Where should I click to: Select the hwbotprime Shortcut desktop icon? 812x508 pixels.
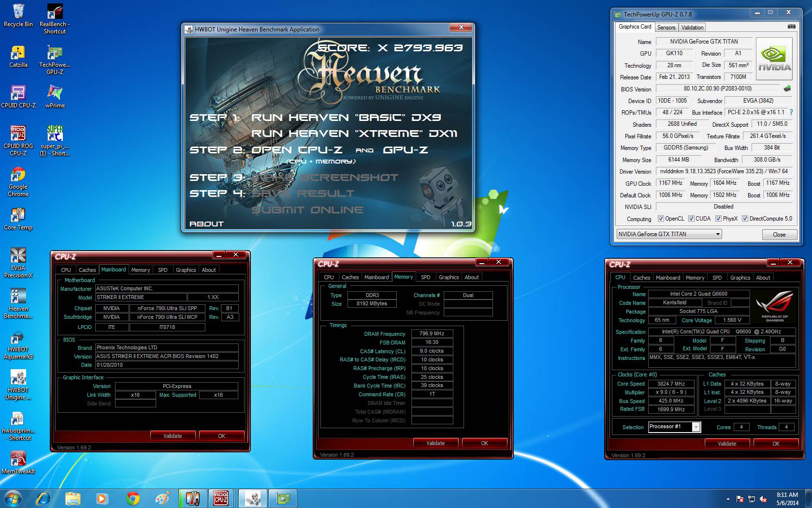click(18, 426)
